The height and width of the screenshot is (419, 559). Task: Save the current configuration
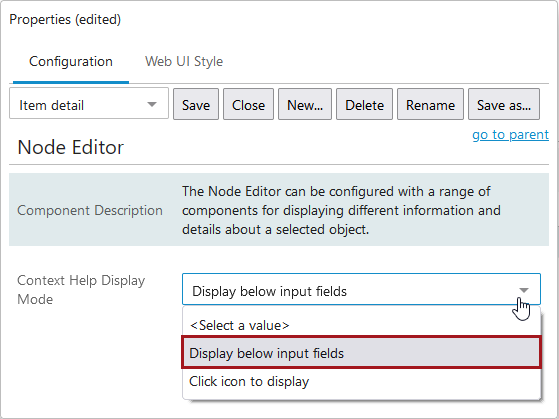pyautogui.click(x=196, y=104)
